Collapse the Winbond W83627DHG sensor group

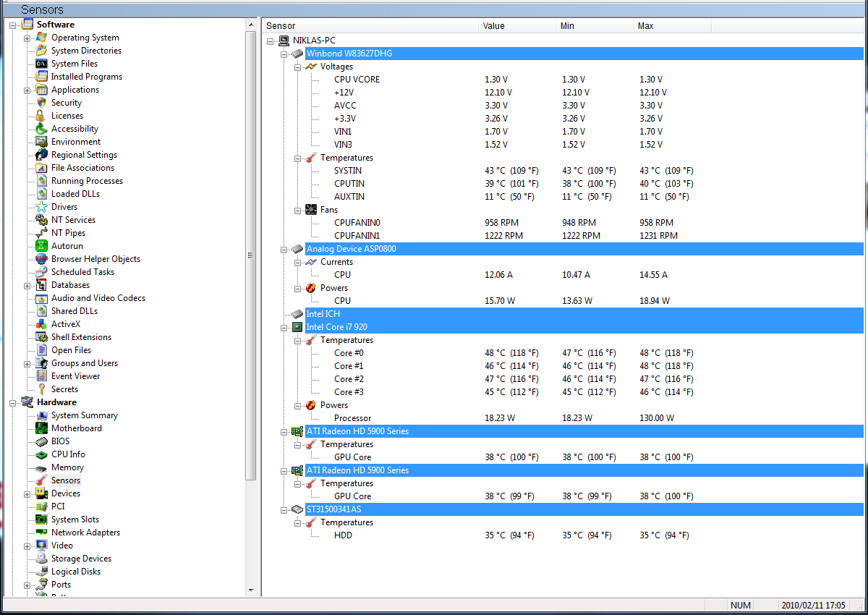point(284,54)
